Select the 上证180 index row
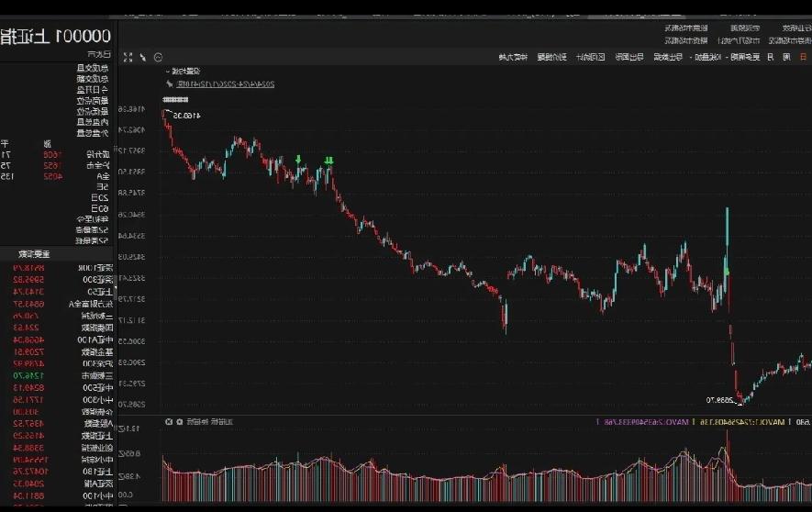This screenshot has width=812, height=512. 57,471
